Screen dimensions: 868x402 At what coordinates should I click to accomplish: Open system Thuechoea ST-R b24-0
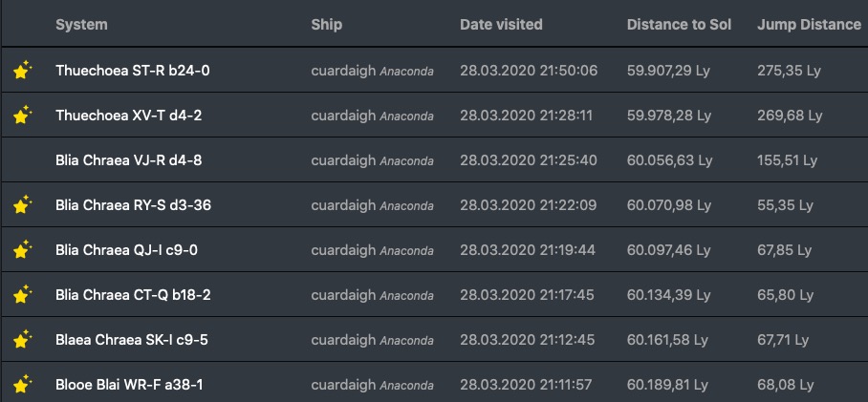point(133,70)
